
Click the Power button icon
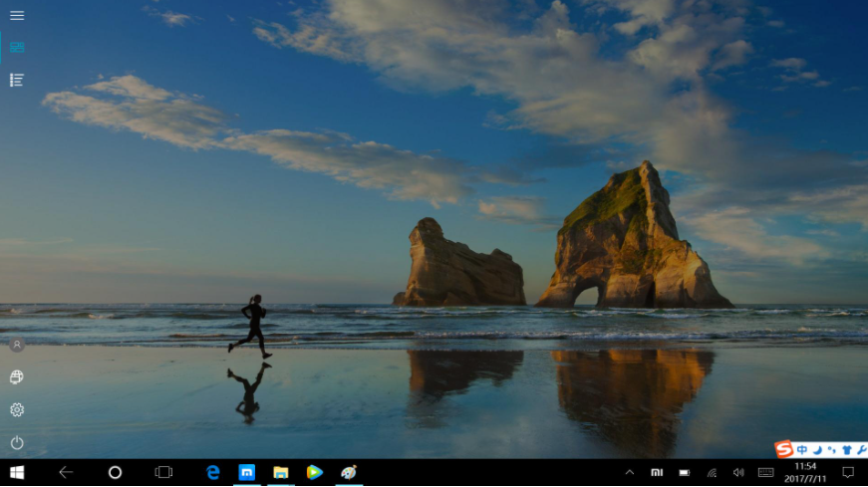click(17, 442)
